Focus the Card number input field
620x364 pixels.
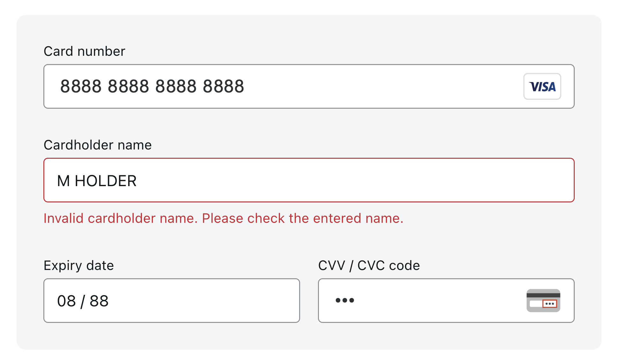click(x=351, y=86)
